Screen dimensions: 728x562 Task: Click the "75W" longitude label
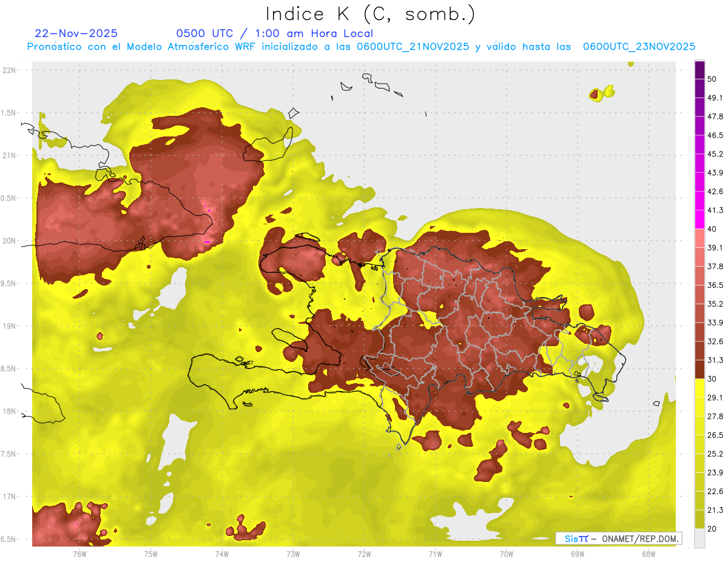tap(150, 554)
